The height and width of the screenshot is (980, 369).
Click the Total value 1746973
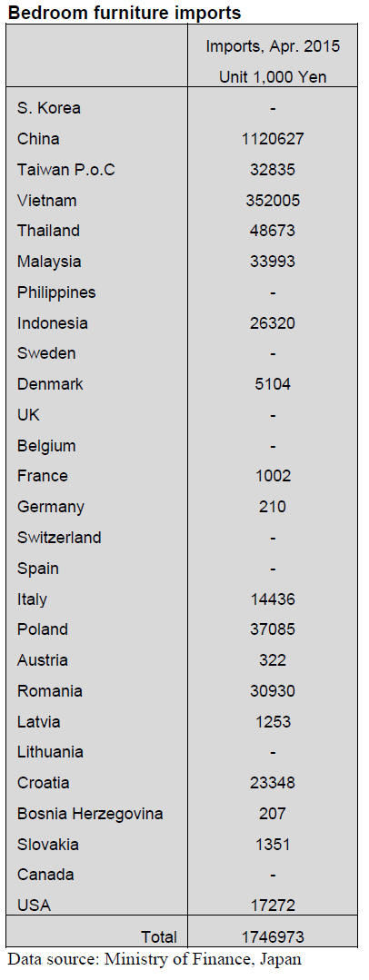(273, 937)
